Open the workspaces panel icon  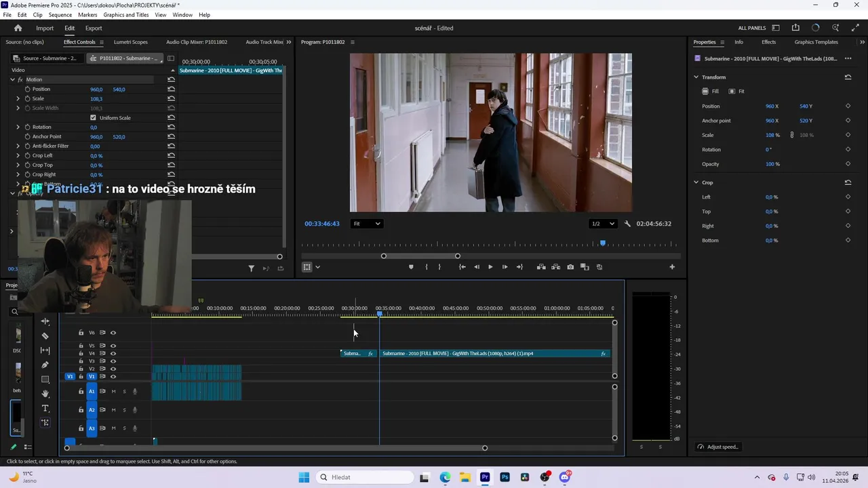[x=776, y=28]
